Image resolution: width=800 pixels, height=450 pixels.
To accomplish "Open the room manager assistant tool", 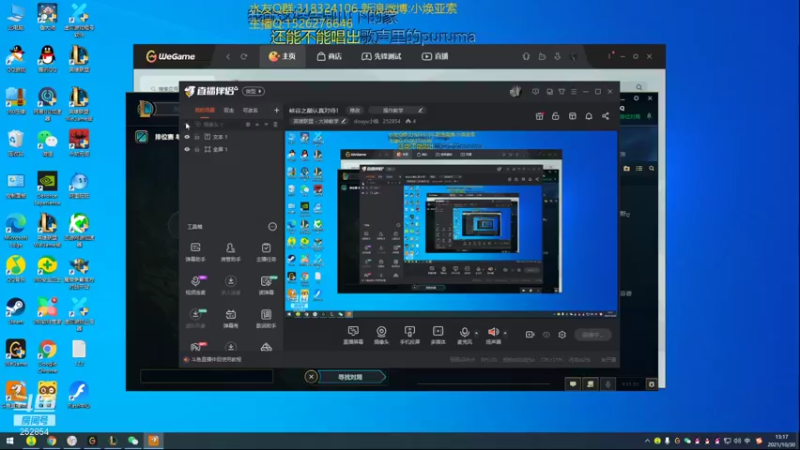I will [x=231, y=252].
